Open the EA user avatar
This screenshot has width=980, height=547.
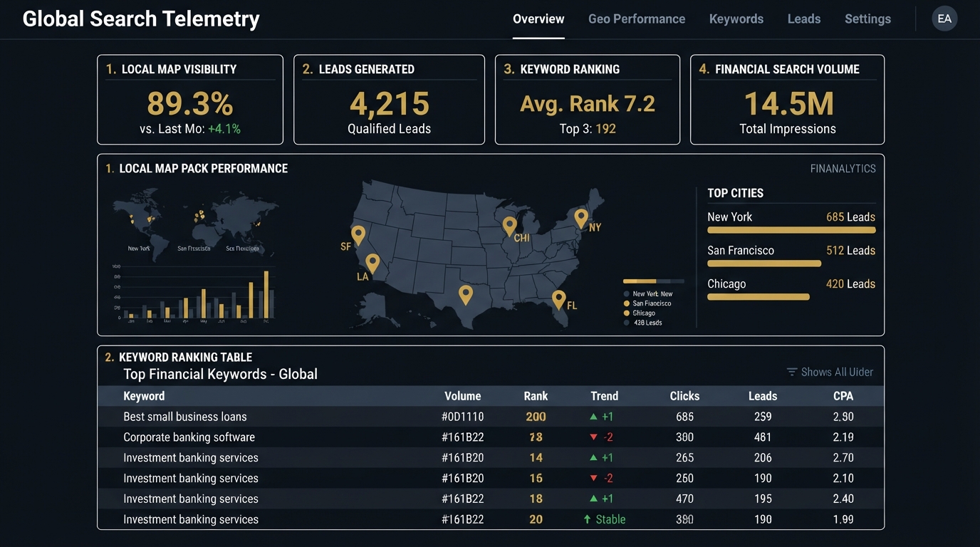[x=944, y=19]
